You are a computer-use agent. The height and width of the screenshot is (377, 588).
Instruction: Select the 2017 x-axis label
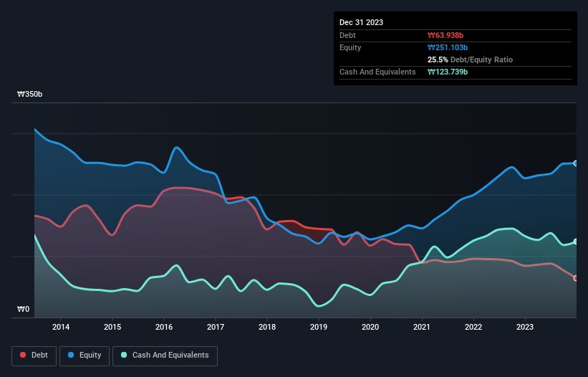216,327
